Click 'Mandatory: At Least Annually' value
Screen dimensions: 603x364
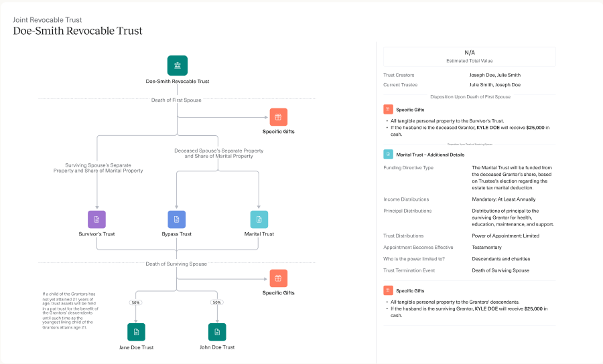point(504,199)
